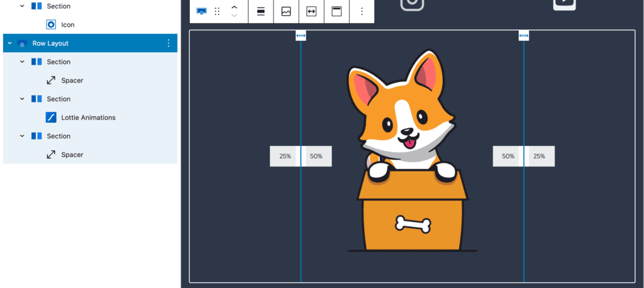This screenshot has height=288, width=644.
Task: Open the background image toolbar button
Action: coord(286,11)
